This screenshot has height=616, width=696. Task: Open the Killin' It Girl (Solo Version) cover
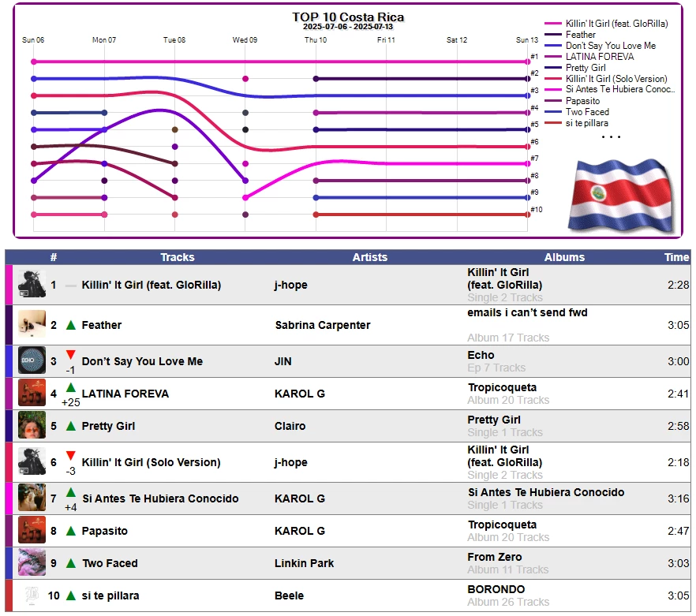(32, 461)
